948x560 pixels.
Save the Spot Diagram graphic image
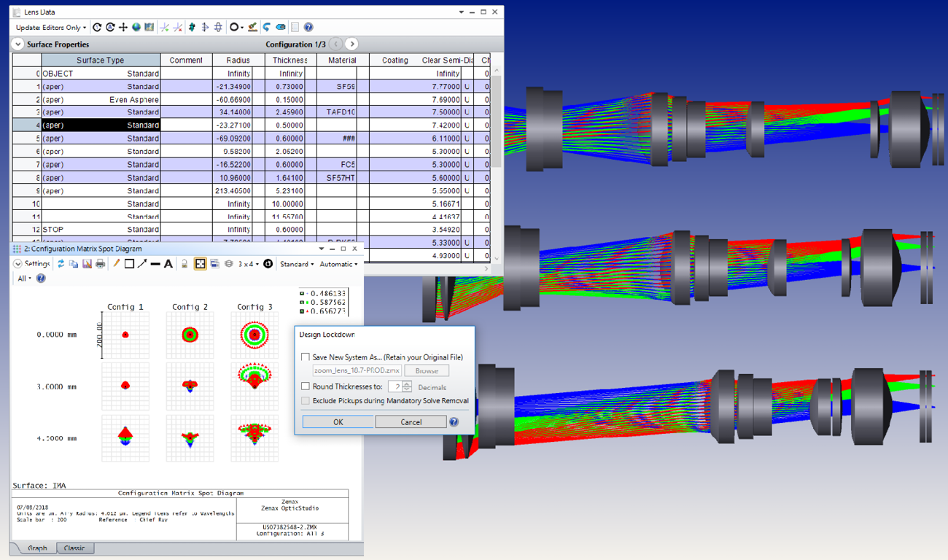click(87, 264)
